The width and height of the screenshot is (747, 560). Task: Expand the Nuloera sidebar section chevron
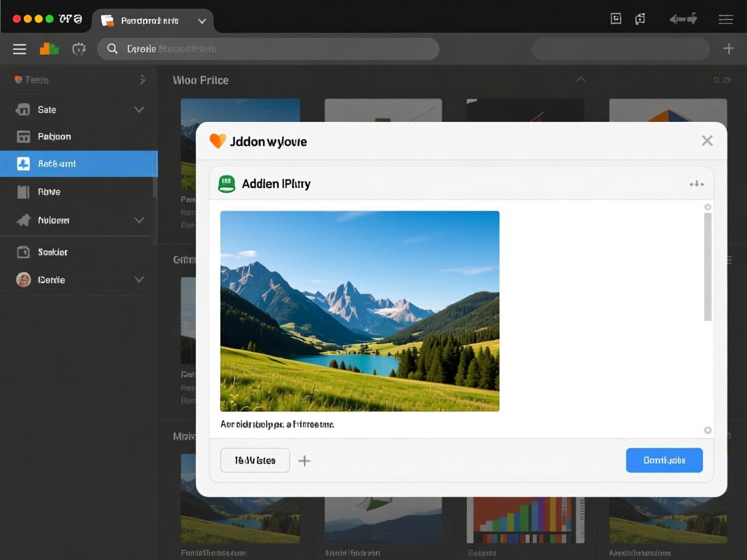point(139,220)
